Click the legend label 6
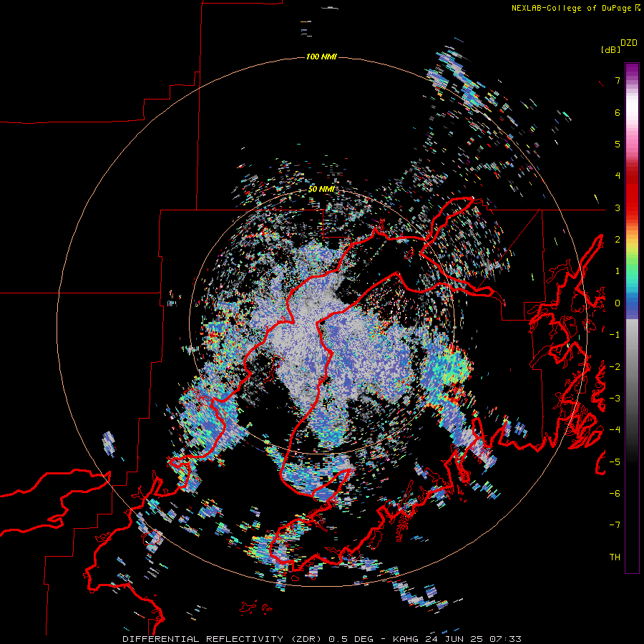Viewport: 644px width, 644px height. (618, 112)
